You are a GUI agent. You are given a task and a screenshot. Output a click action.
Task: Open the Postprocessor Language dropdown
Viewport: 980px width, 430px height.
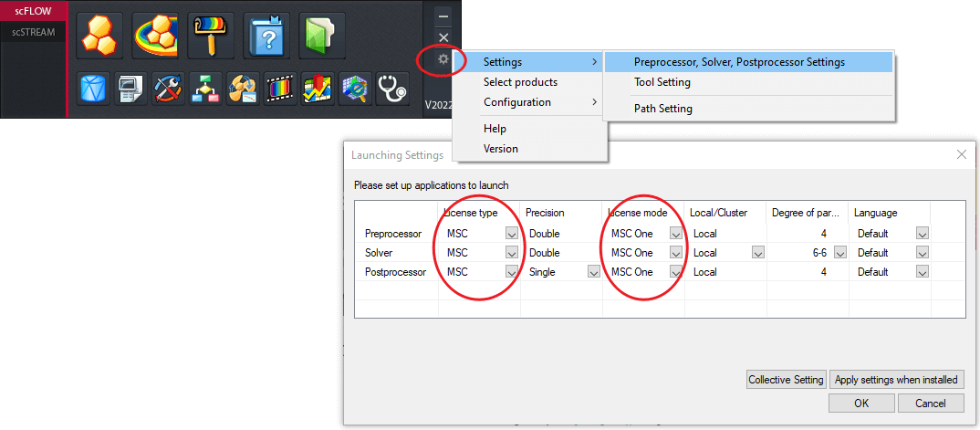click(923, 272)
